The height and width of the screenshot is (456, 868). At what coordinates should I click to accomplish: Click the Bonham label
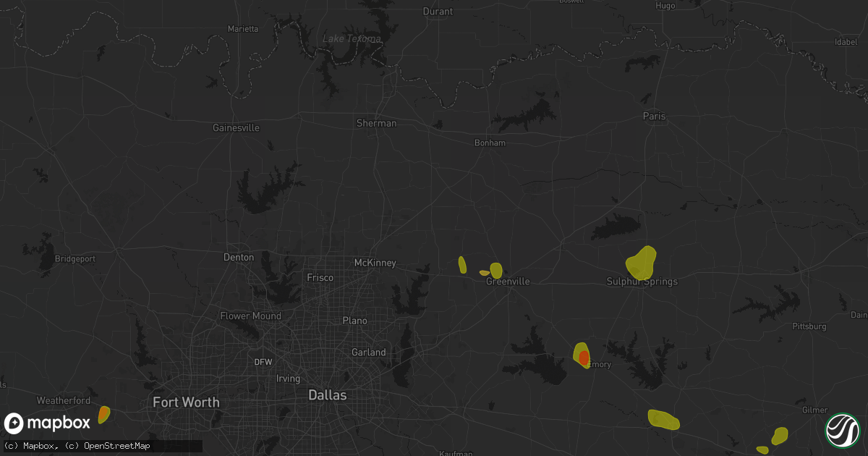click(490, 143)
